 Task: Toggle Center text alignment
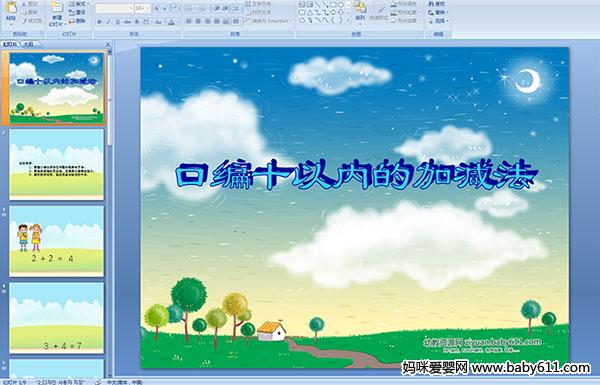[x=198, y=21]
